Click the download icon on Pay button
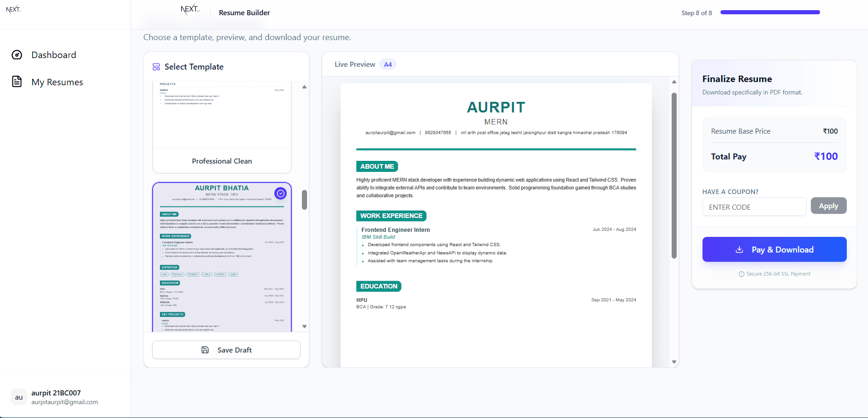 click(x=739, y=249)
